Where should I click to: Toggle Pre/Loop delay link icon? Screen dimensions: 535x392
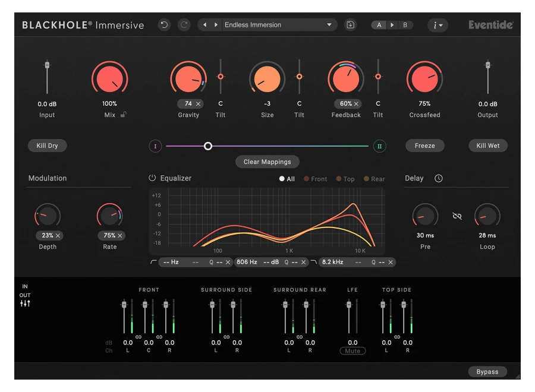457,216
